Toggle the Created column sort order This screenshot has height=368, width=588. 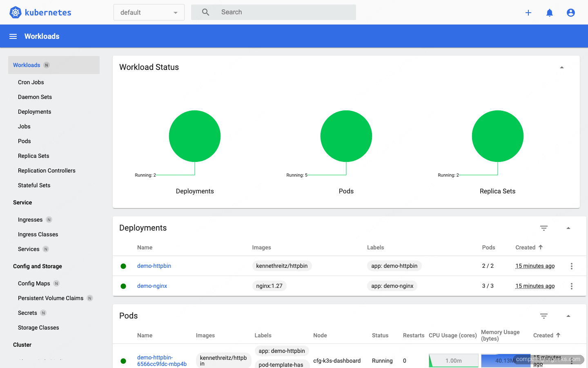pos(528,247)
